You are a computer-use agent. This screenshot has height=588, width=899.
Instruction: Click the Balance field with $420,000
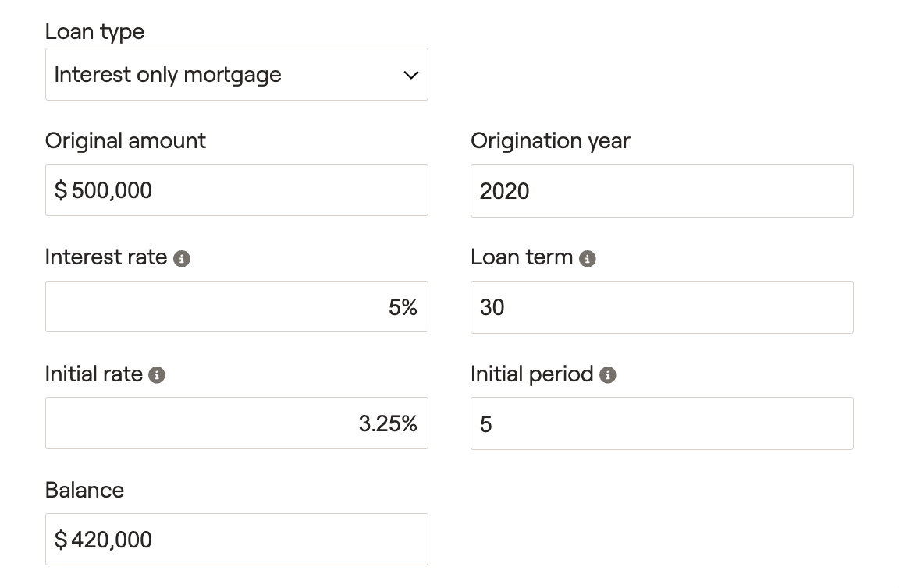pos(236,540)
